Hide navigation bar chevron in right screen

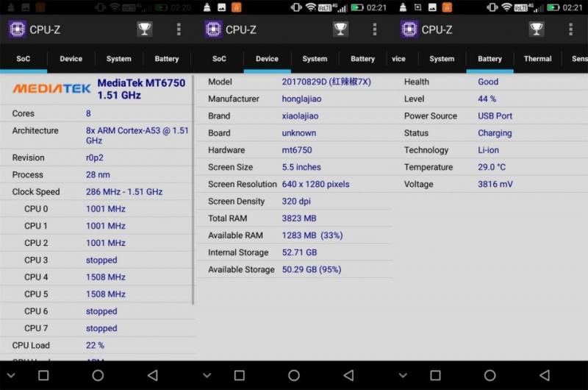coord(403,375)
